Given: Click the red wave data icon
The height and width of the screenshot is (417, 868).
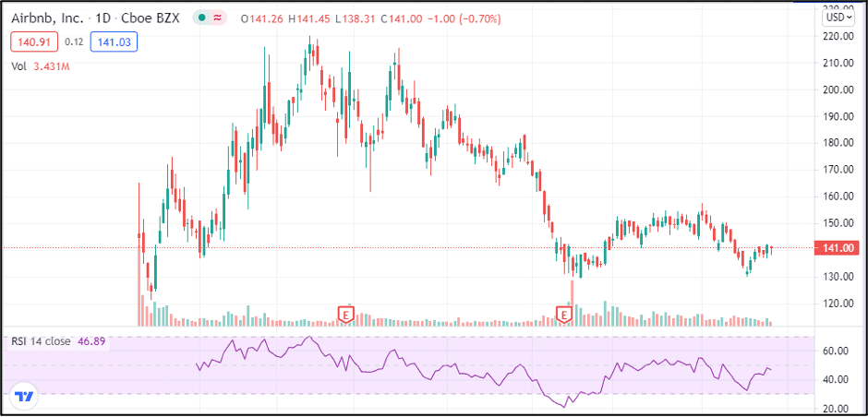Looking at the screenshot, I should 218,18.
